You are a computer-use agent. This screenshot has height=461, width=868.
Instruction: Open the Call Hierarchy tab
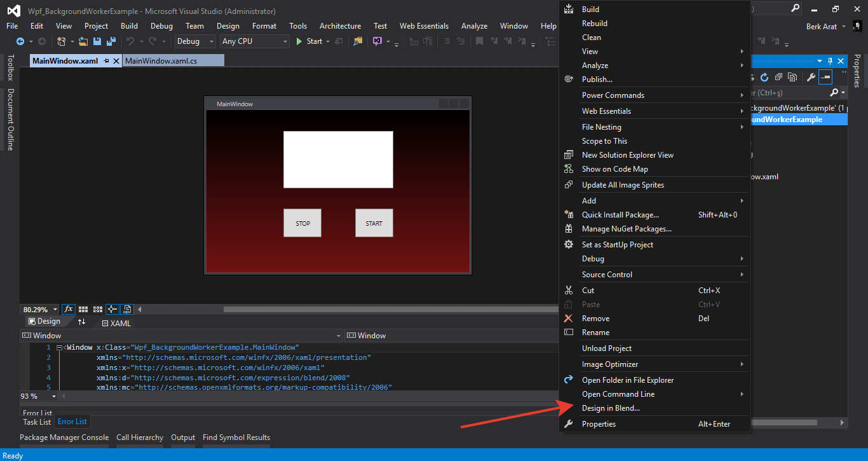(140, 437)
